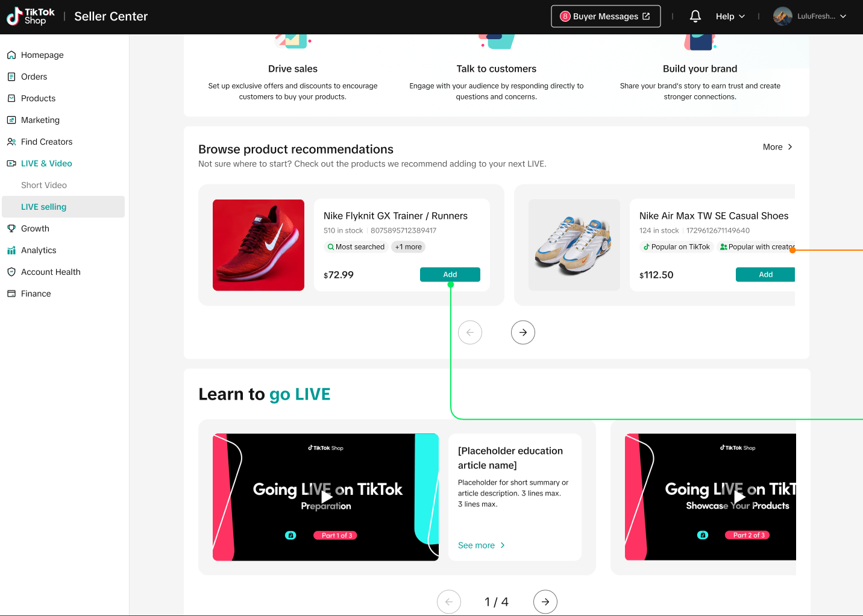Add Nike Flyknit GX Trainer to LIVE
Viewport: 863px width, 616px height.
(450, 274)
